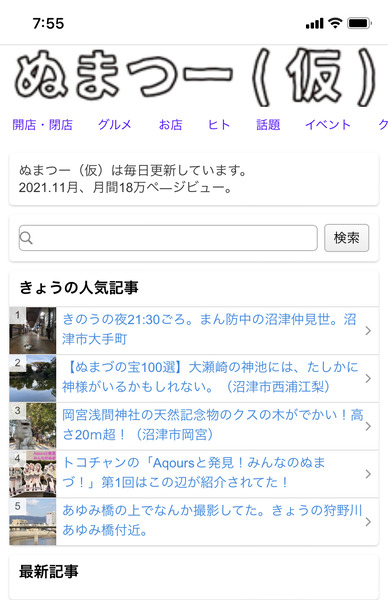The width and height of the screenshot is (388, 600).
Task: Click chevron on the トコチャン article row
Action: pos(368,474)
